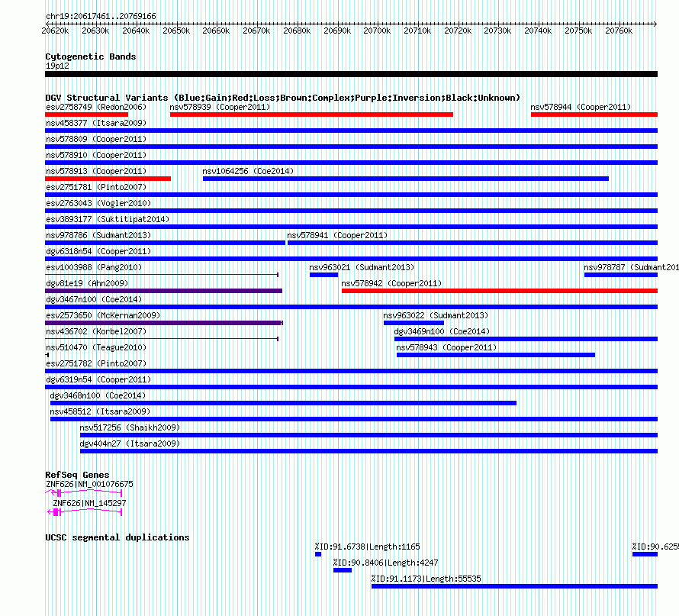Open variant nsv458512 (Itsara2009) label
This screenshot has height=616, width=679.
(100, 411)
